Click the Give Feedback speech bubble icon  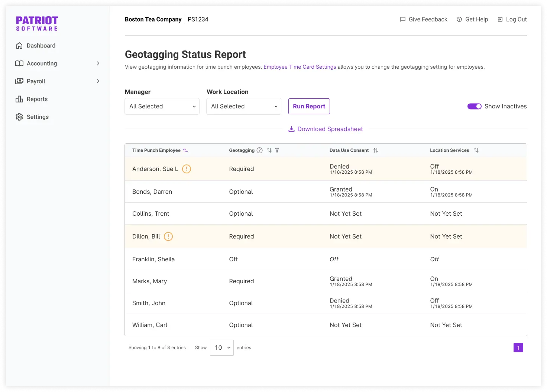(403, 19)
